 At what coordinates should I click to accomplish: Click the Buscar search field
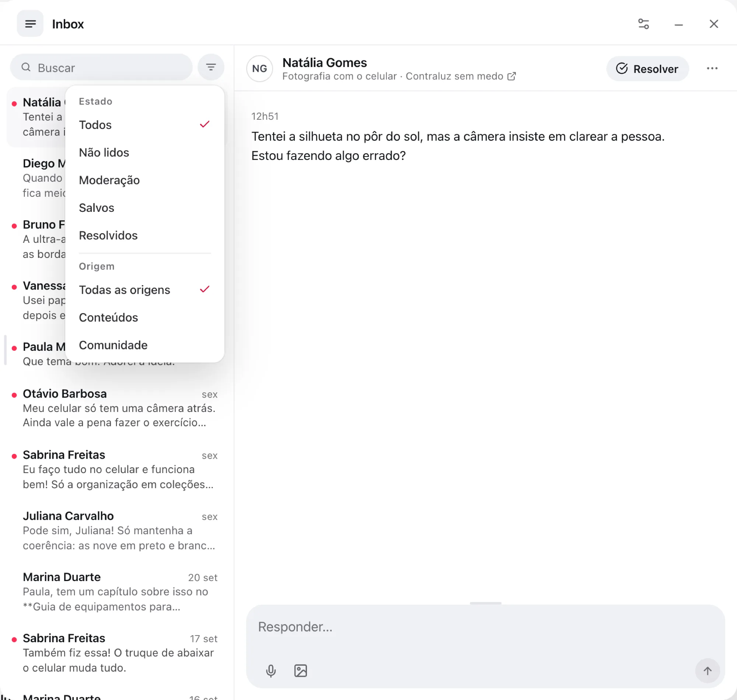(x=101, y=67)
